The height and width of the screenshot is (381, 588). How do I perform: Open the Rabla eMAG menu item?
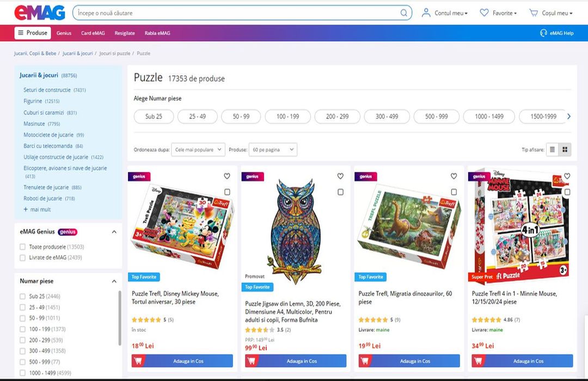click(157, 33)
